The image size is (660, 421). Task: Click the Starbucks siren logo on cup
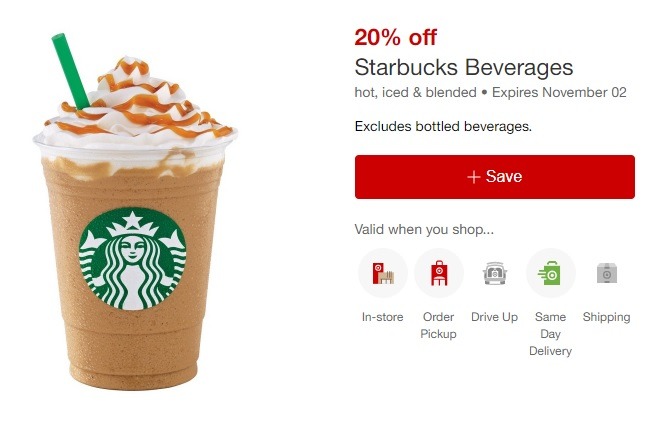pos(133,259)
